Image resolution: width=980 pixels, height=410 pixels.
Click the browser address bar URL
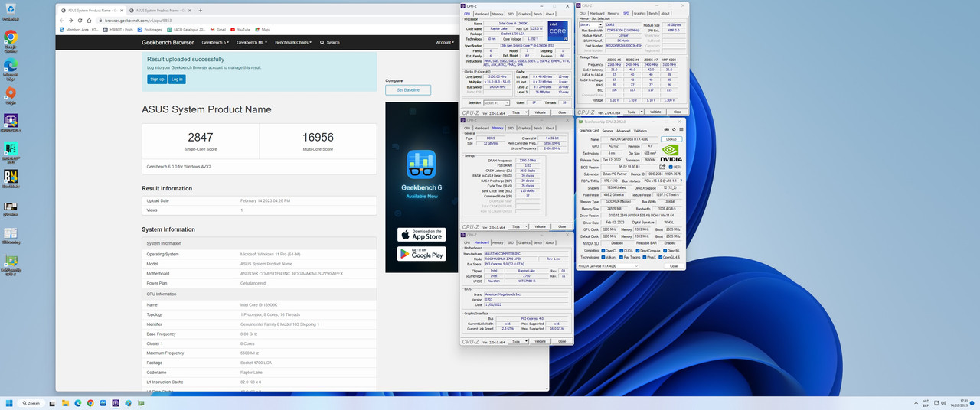point(139,21)
